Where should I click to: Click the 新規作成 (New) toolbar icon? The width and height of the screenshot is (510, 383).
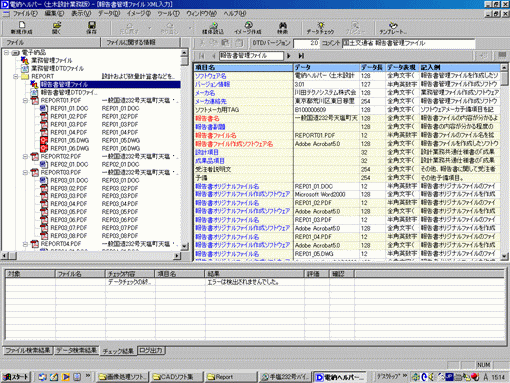[22, 28]
